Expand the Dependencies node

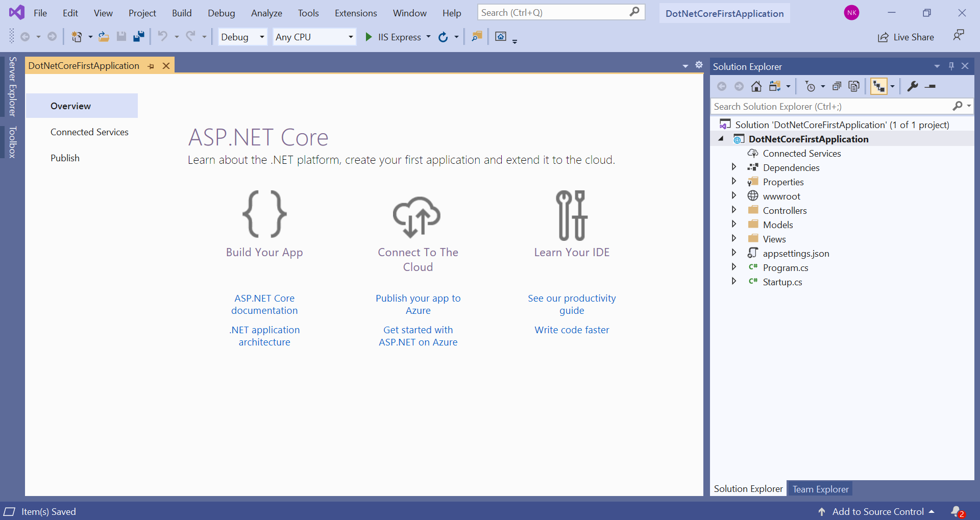point(734,167)
